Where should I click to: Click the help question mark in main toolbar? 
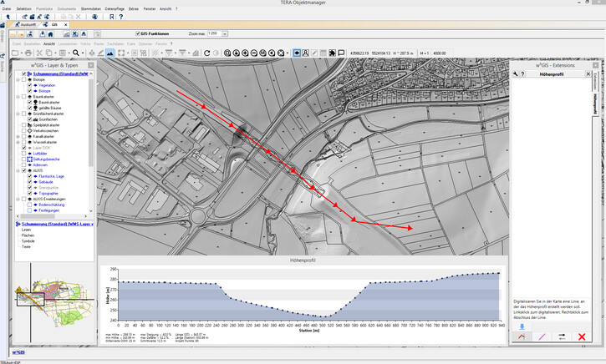tap(121, 15)
